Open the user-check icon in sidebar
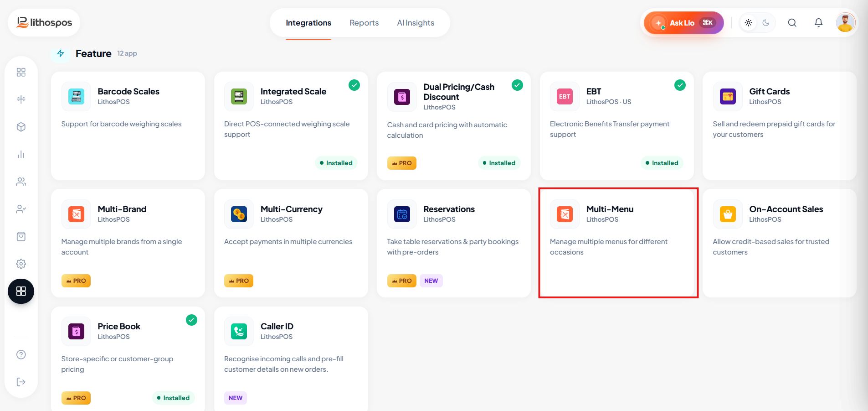The width and height of the screenshot is (868, 411). (x=21, y=209)
